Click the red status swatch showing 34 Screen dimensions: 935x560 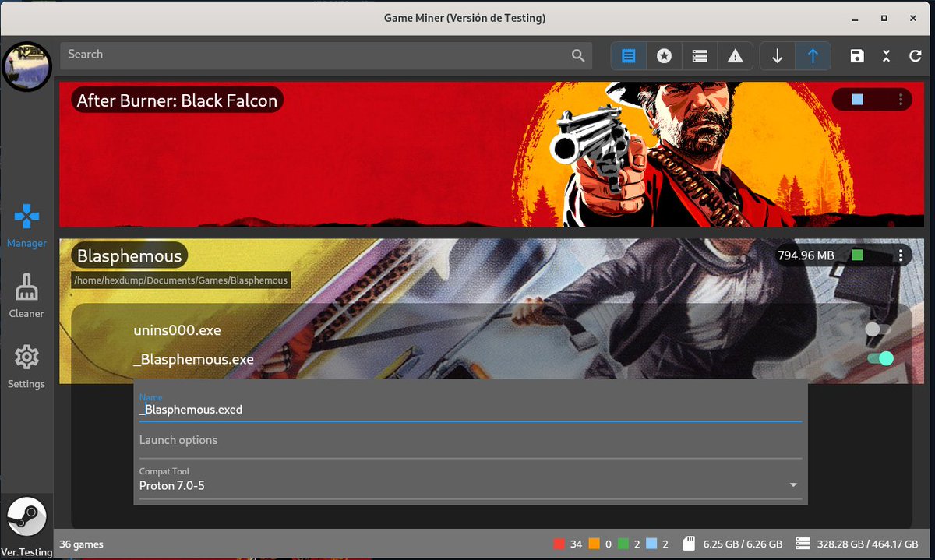(x=558, y=544)
